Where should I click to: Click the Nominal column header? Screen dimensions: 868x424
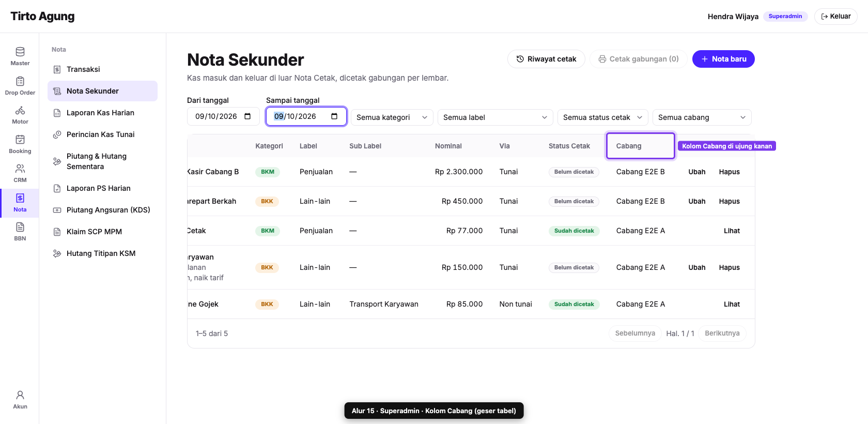448,146
